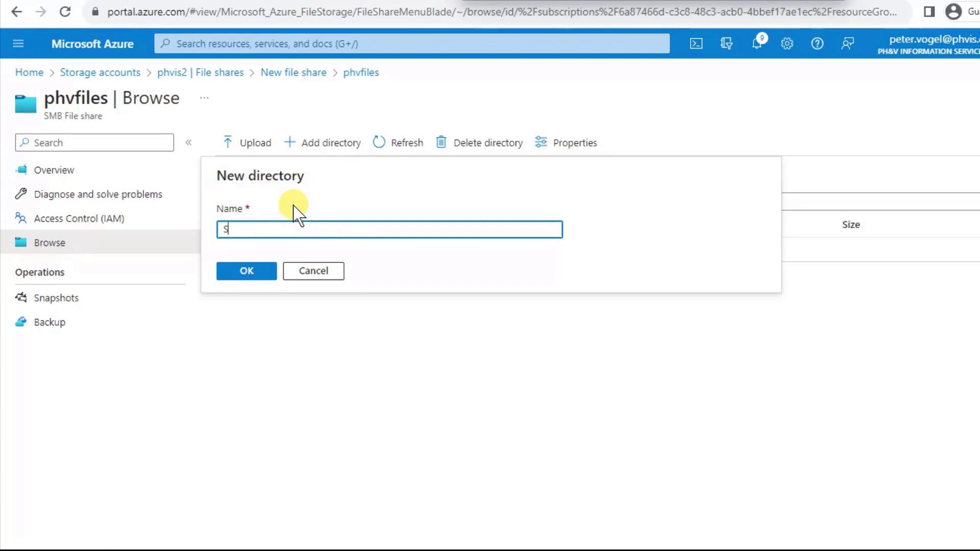
Task: Click the Upload toolbar button
Action: 248,143
